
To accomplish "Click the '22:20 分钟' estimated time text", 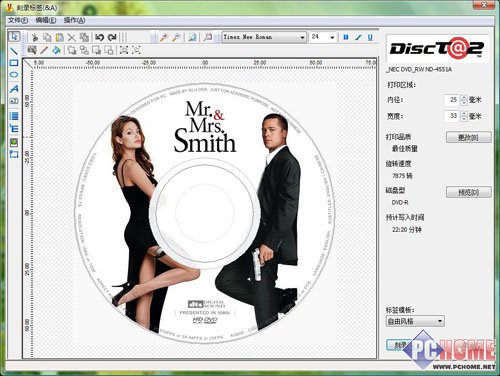I will click(x=407, y=230).
